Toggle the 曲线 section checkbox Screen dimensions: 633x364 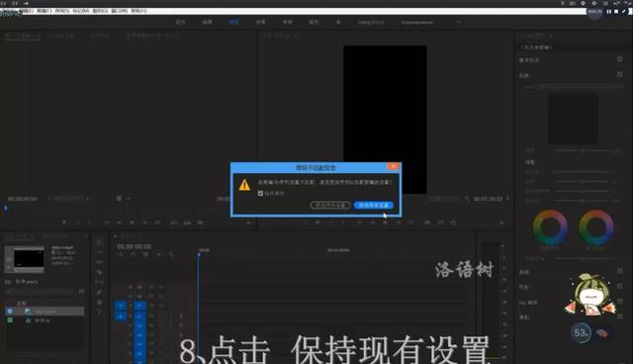[620, 272]
